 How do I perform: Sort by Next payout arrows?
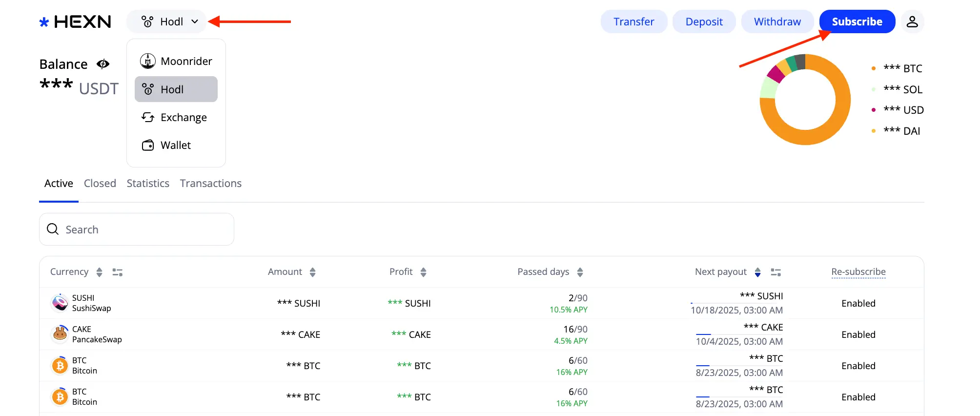758,272
